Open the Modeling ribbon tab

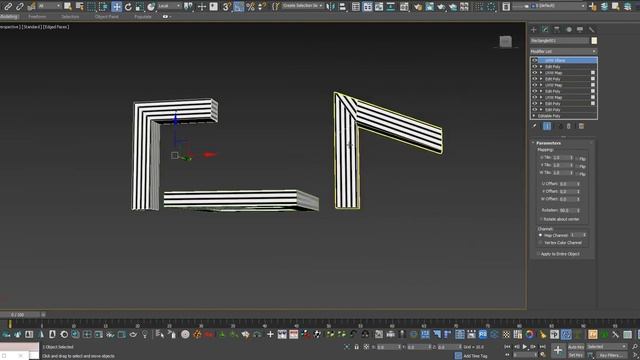point(8,17)
